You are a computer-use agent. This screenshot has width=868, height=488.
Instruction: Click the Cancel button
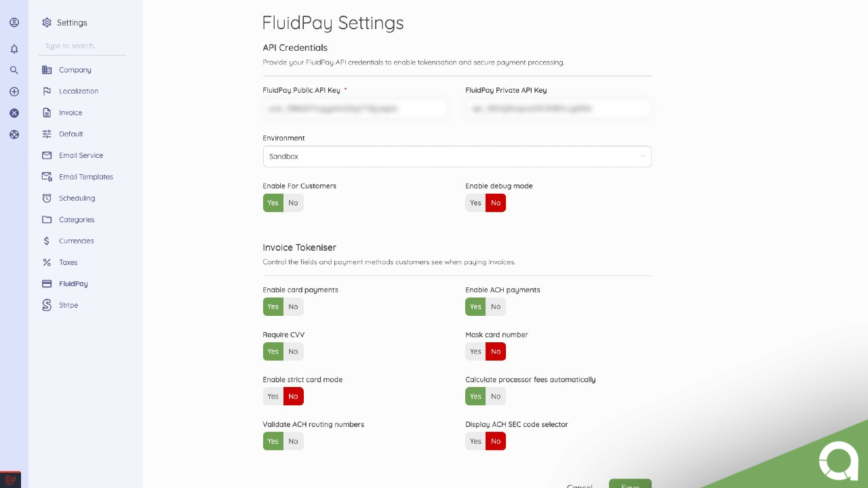coord(580,486)
